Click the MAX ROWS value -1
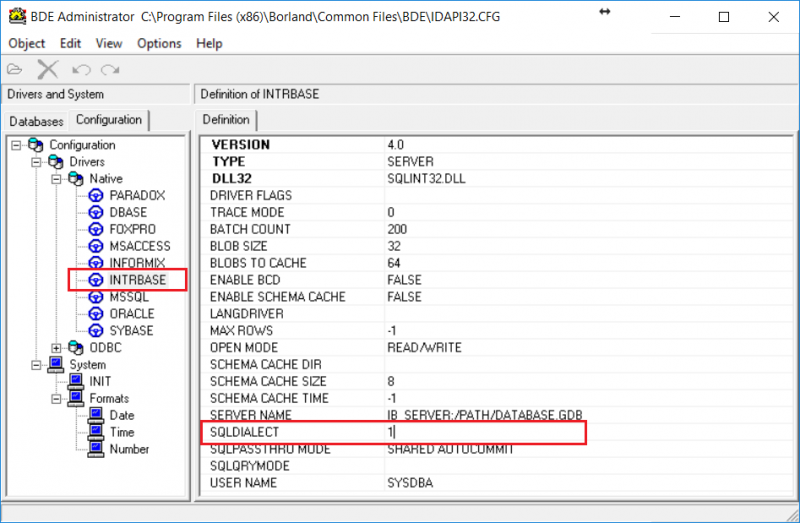800x523 pixels. coord(392,331)
